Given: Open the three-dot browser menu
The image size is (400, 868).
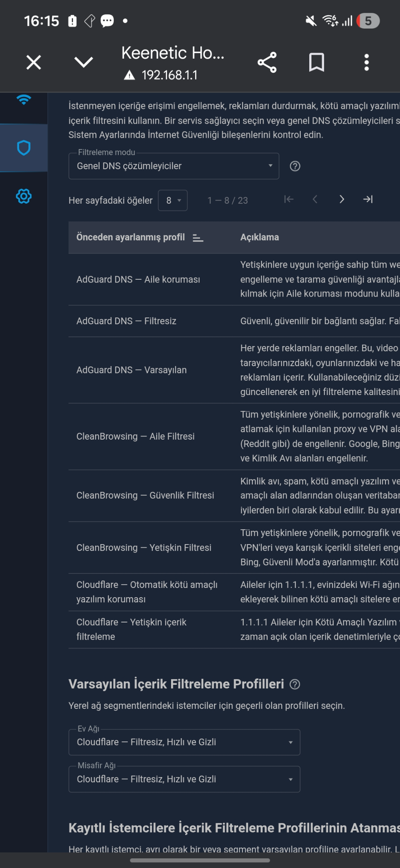Looking at the screenshot, I should [x=366, y=62].
